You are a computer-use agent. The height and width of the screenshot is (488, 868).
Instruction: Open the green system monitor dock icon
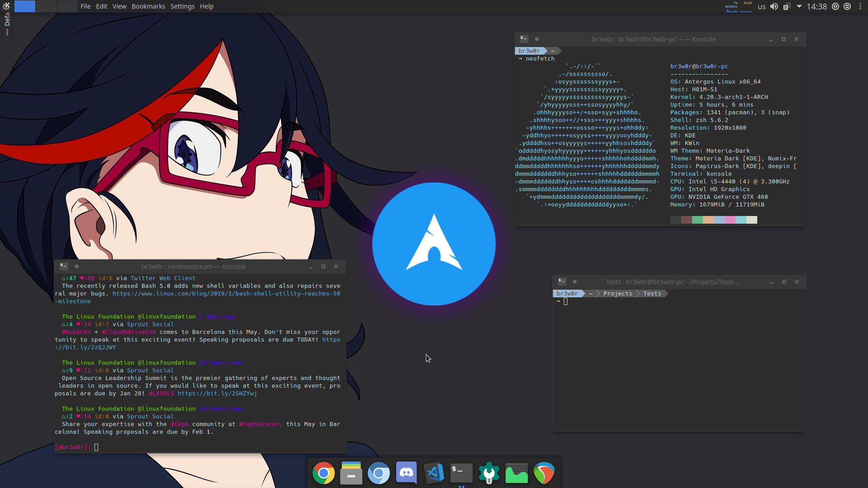[516, 473]
